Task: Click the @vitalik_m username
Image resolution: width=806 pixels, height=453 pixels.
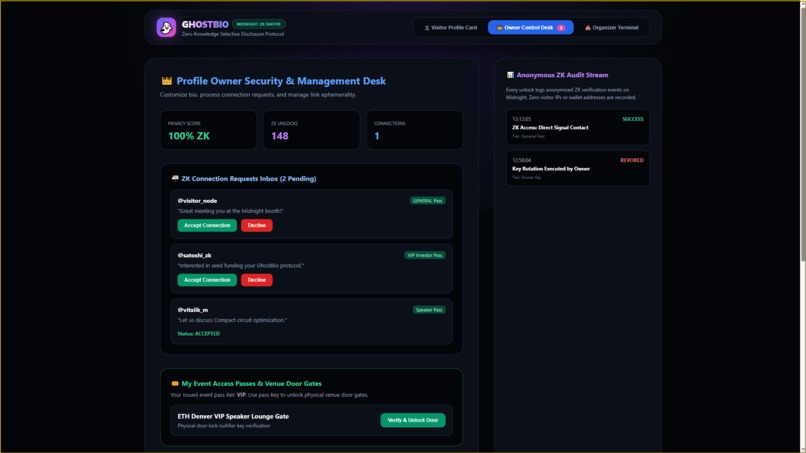Action: click(193, 310)
